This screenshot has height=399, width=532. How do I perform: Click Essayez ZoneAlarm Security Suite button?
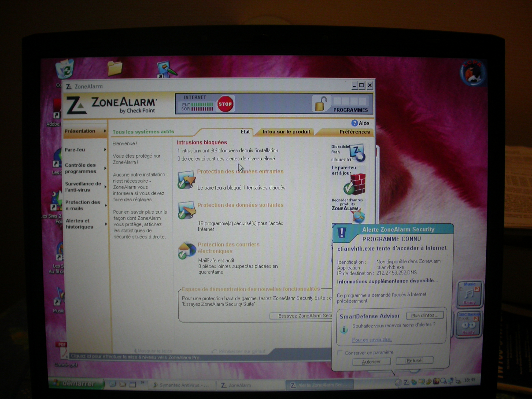click(301, 316)
